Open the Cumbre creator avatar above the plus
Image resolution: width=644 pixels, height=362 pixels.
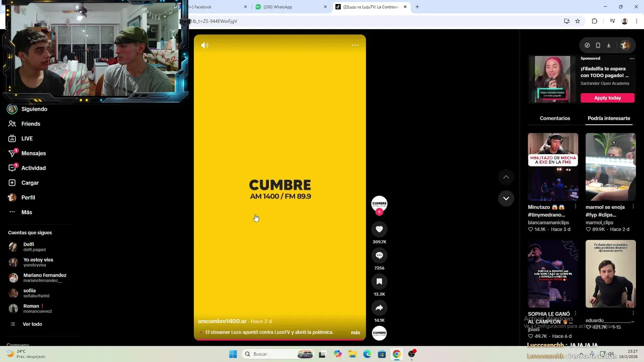coord(379,203)
